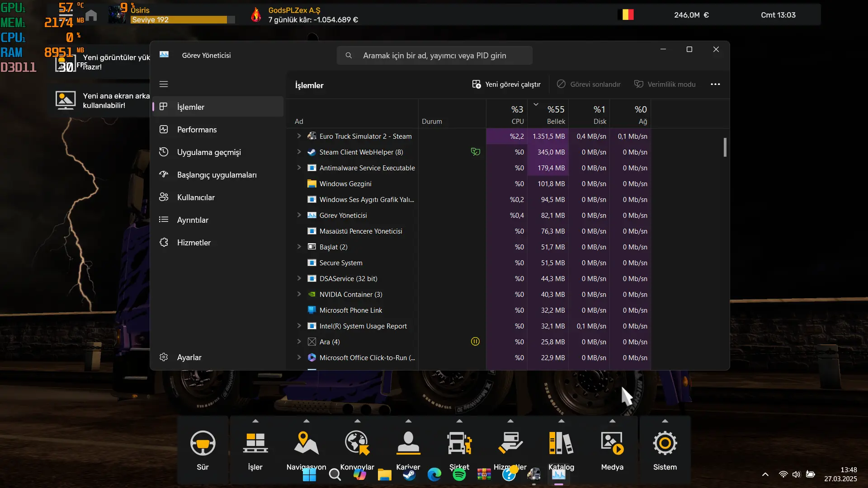
Task: Expand the Ara (4) process group
Action: coord(299,342)
